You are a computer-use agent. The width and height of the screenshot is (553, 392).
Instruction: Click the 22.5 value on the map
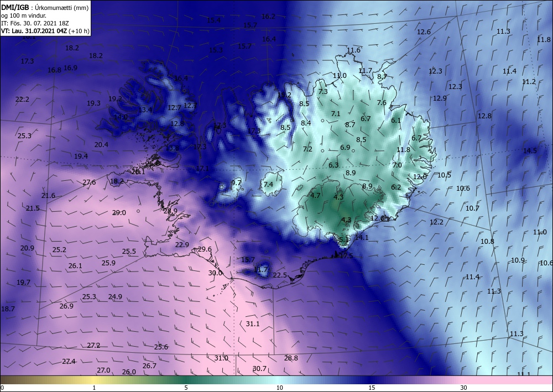tap(280, 275)
